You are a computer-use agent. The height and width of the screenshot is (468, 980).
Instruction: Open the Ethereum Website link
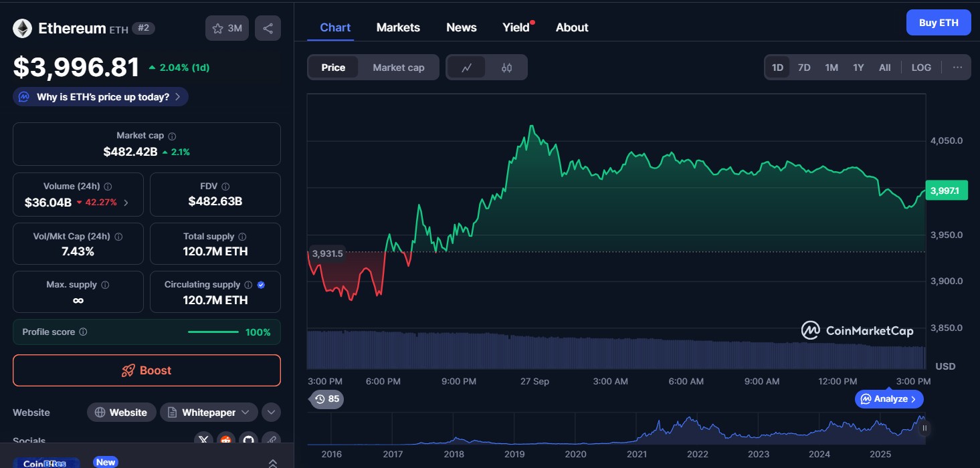(121, 413)
